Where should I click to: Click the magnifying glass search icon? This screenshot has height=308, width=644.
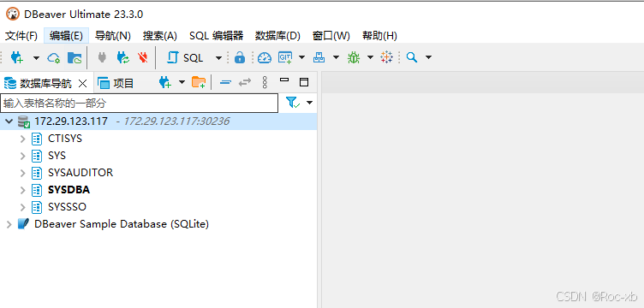click(412, 57)
